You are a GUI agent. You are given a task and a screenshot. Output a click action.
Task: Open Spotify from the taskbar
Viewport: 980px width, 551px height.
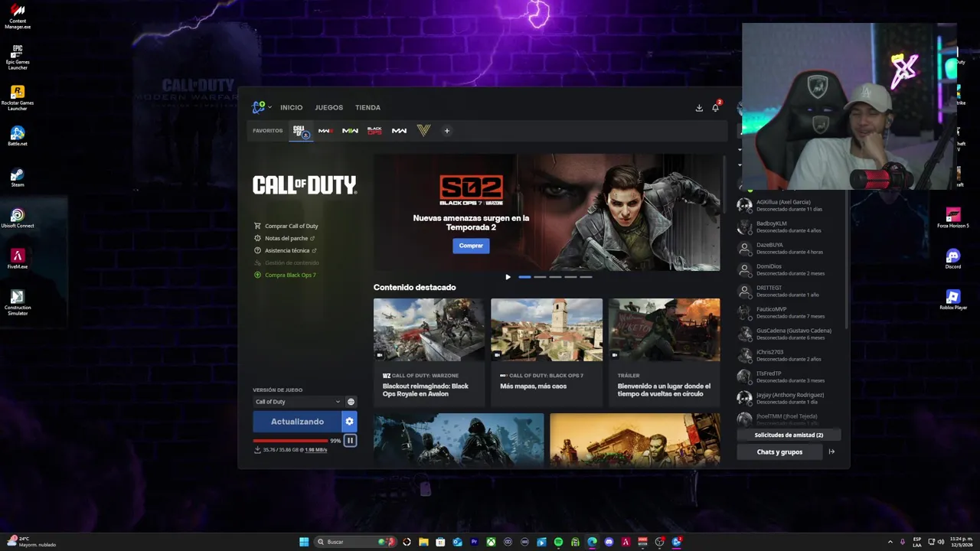(558, 542)
